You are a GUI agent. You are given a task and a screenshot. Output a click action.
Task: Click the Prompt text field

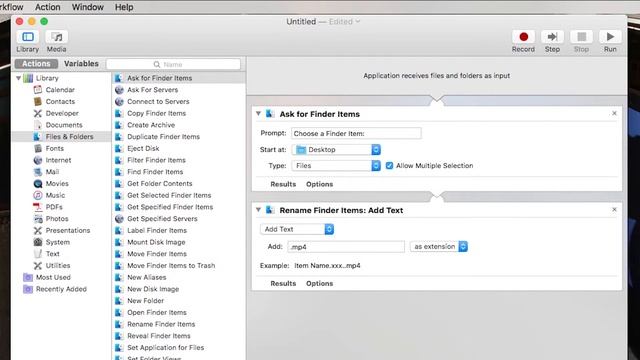tap(356, 133)
